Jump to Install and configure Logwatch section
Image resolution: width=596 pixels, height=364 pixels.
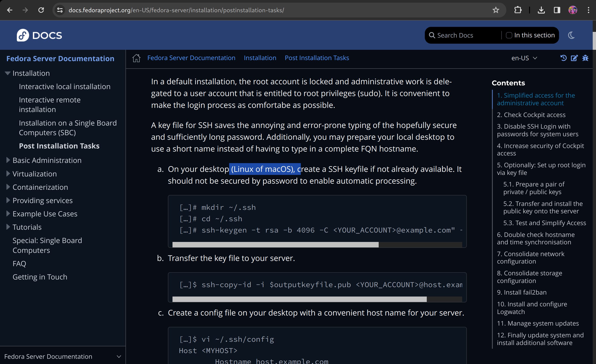532,308
